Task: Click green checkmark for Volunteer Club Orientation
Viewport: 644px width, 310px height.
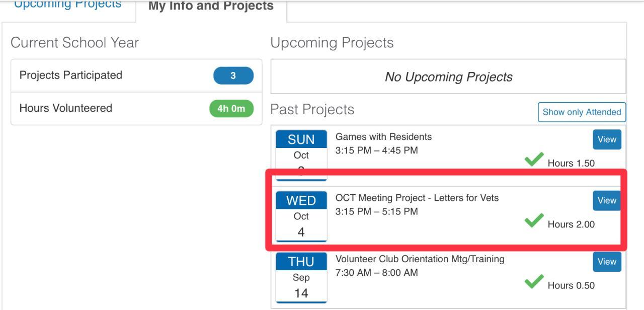Action: click(x=534, y=282)
